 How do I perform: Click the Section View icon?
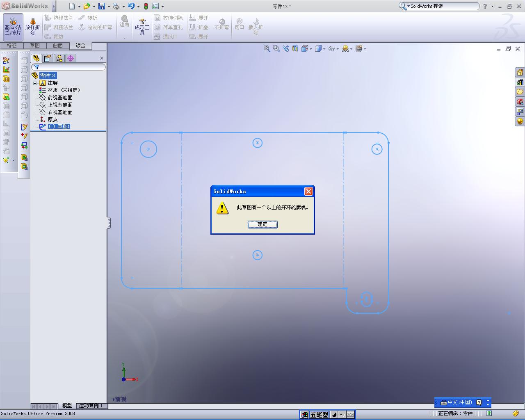295,48
